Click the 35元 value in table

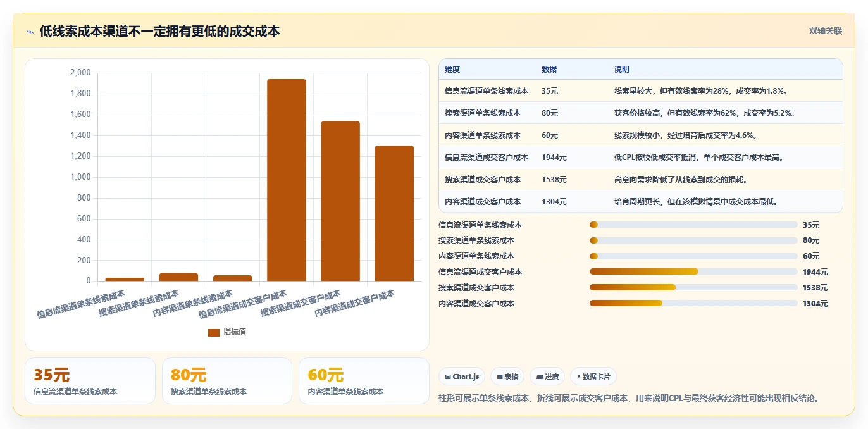[550, 91]
